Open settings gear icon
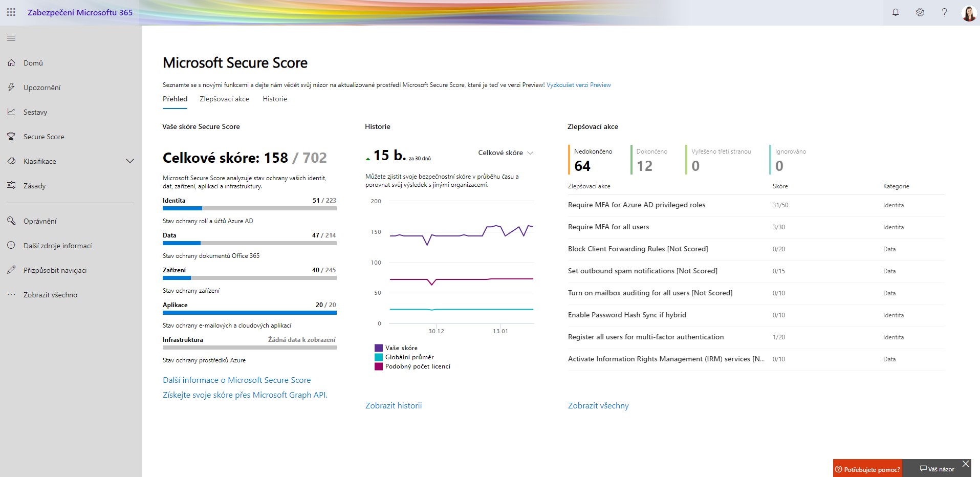This screenshot has height=477, width=980. point(920,12)
